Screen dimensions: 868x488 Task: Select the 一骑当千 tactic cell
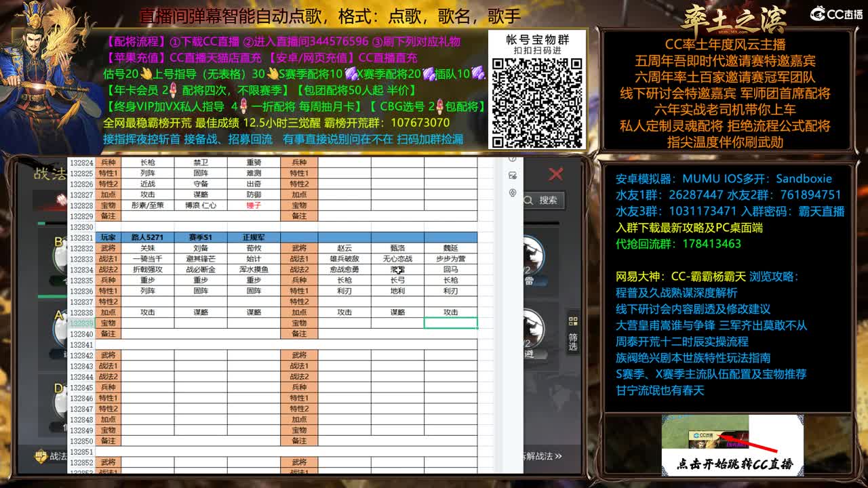pyautogui.click(x=147, y=259)
